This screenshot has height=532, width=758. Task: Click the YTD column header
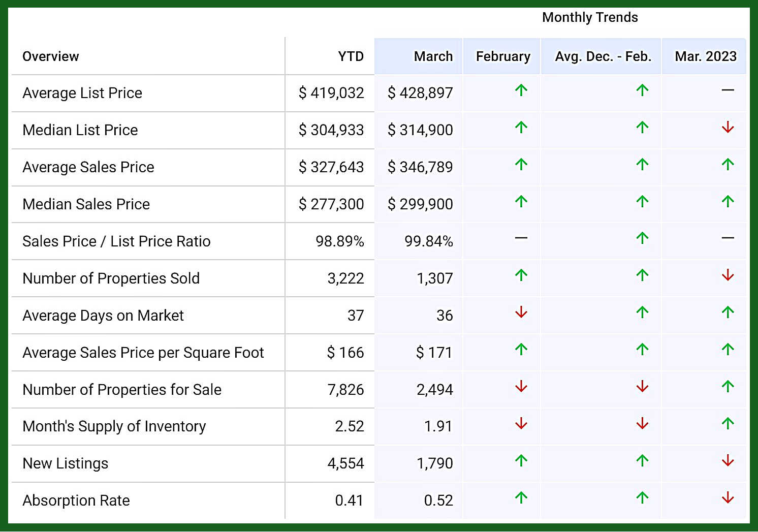(351, 56)
